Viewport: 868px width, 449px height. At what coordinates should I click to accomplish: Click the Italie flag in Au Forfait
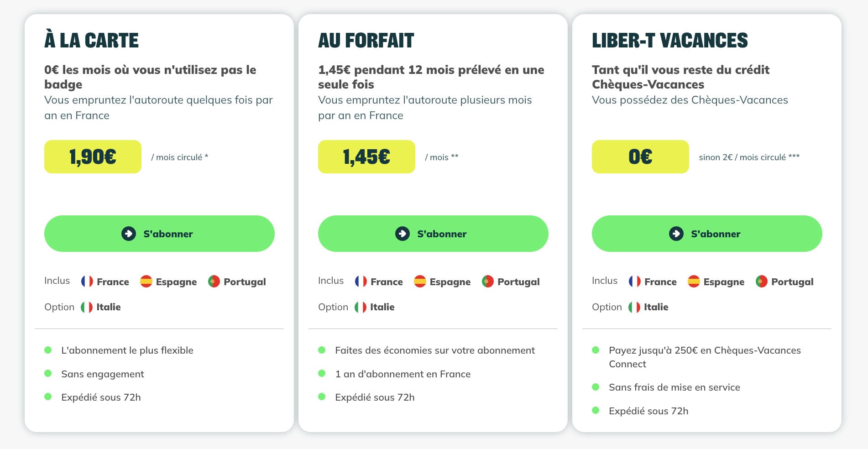(361, 307)
